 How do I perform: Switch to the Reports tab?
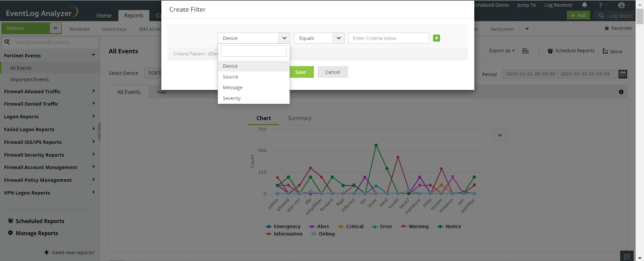[x=133, y=15]
